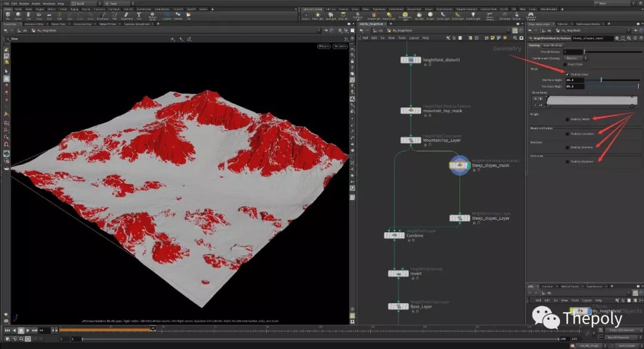The height and width of the screenshot is (349, 644).
Task: Click the Combine HeightField Layer node
Action: [x=394, y=235]
